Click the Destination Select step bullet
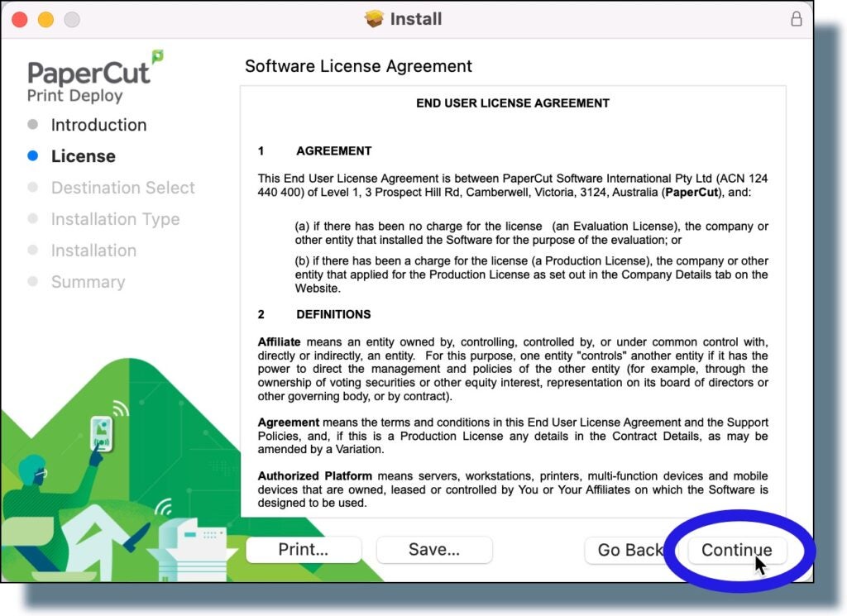This screenshot has height=616, width=847. pyautogui.click(x=32, y=188)
